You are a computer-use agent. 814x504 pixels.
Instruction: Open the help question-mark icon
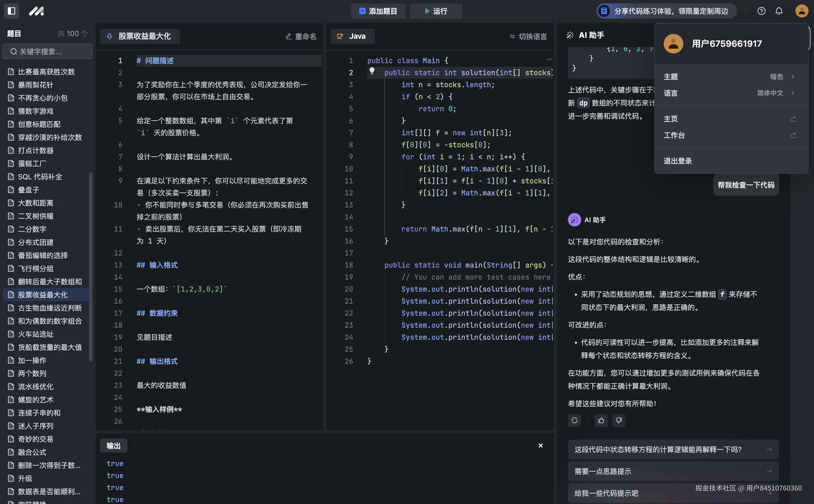click(761, 11)
